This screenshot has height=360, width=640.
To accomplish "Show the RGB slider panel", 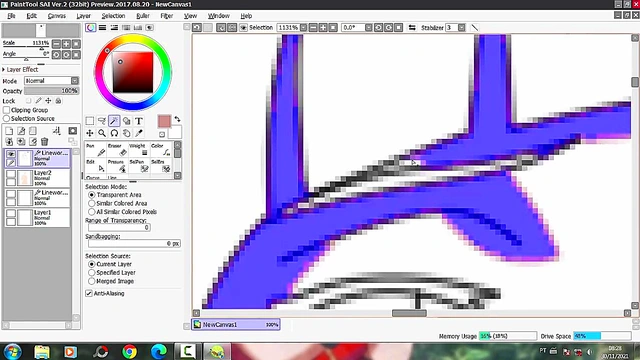I will (102, 28).
